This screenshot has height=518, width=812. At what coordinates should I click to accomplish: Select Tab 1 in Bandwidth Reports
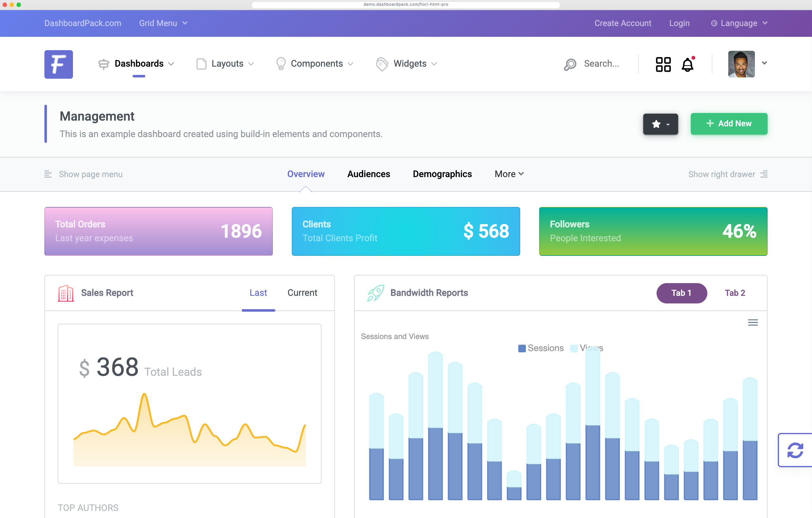pos(682,293)
